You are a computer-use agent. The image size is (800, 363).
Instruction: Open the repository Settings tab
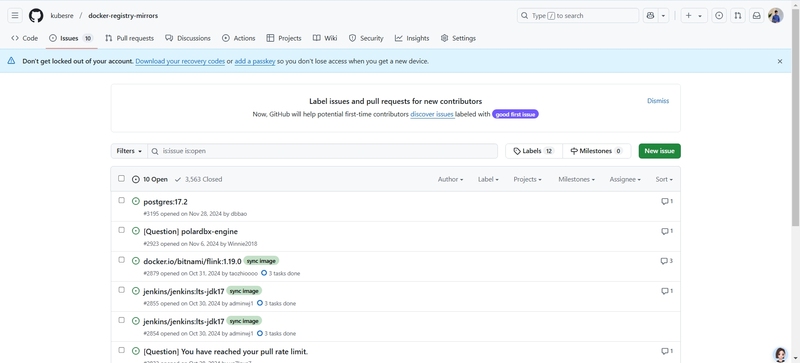click(x=458, y=38)
